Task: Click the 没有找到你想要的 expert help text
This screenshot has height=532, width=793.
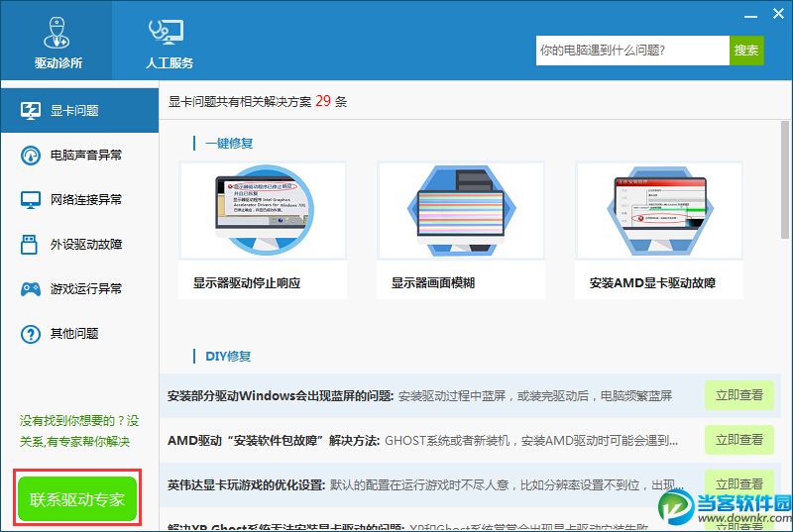Action: [x=78, y=431]
